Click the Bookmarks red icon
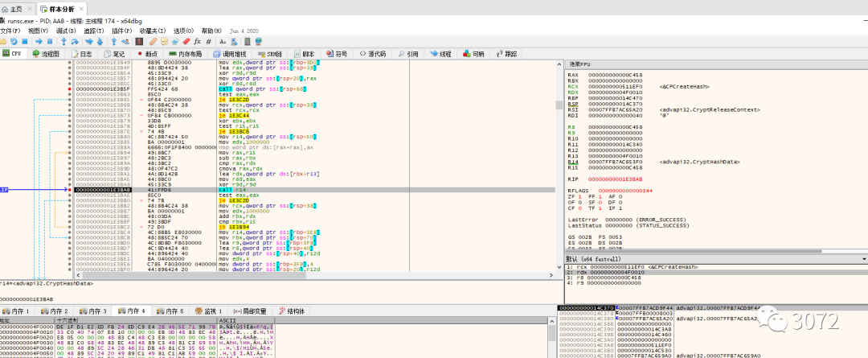Viewport: 868px width, 358px height. pyautogui.click(x=186, y=42)
